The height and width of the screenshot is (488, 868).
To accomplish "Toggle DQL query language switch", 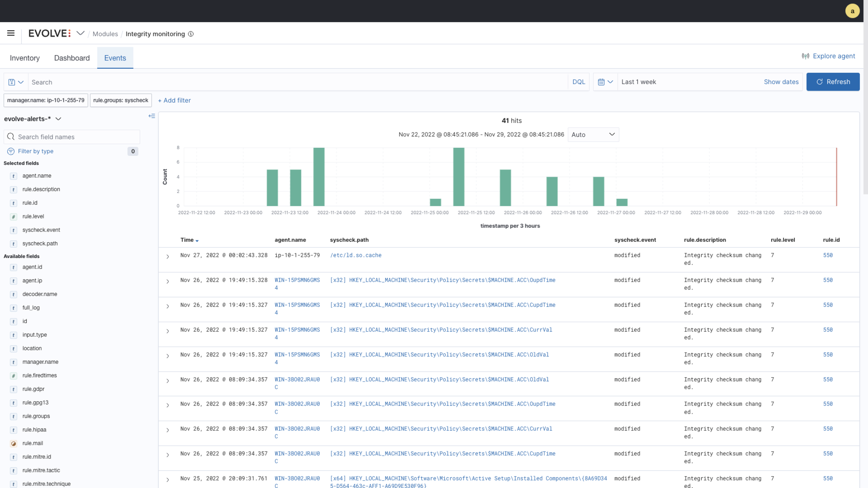I will tap(578, 82).
